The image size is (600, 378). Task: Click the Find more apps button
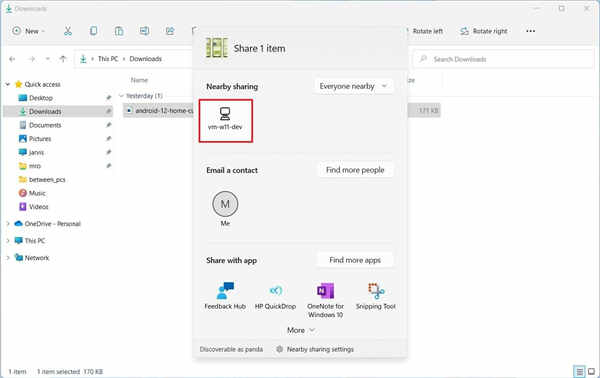click(355, 260)
